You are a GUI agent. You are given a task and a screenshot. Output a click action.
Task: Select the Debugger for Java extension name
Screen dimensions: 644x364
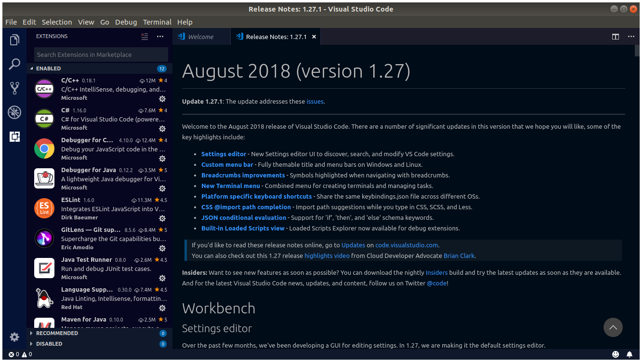point(89,170)
